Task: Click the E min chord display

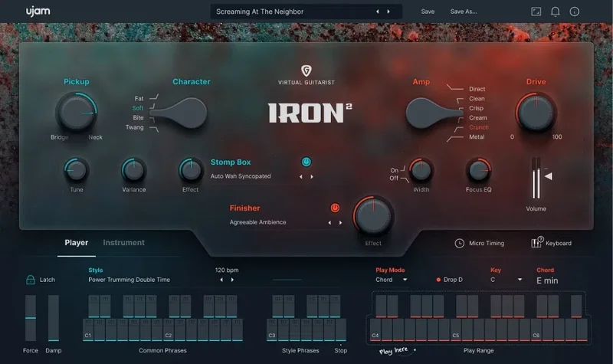Action: pyautogui.click(x=547, y=280)
